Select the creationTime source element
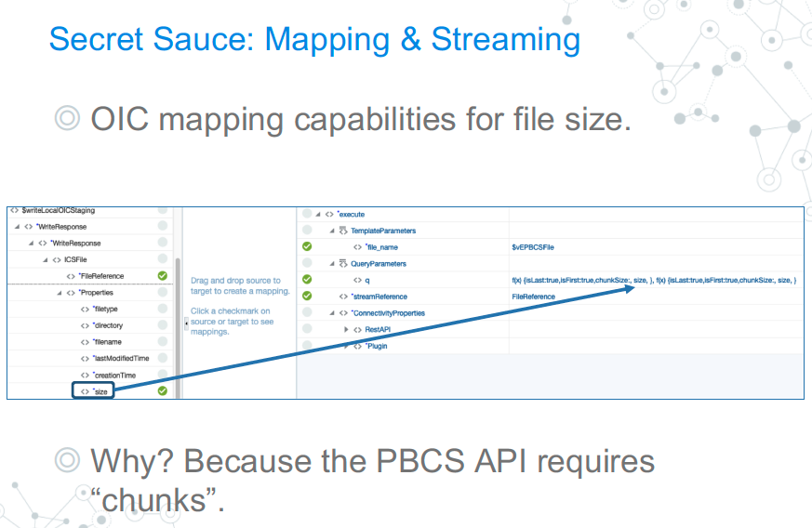This screenshot has width=812, height=528. (114, 375)
